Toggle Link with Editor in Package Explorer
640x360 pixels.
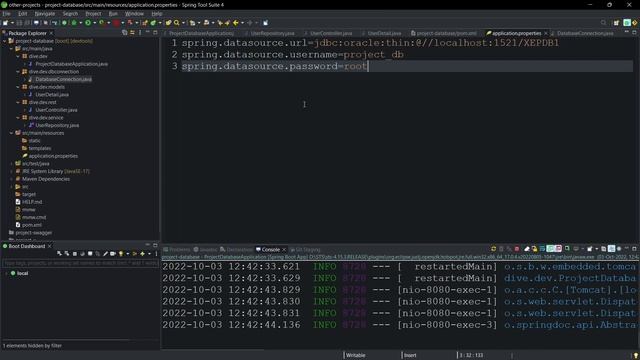[x=132, y=33]
